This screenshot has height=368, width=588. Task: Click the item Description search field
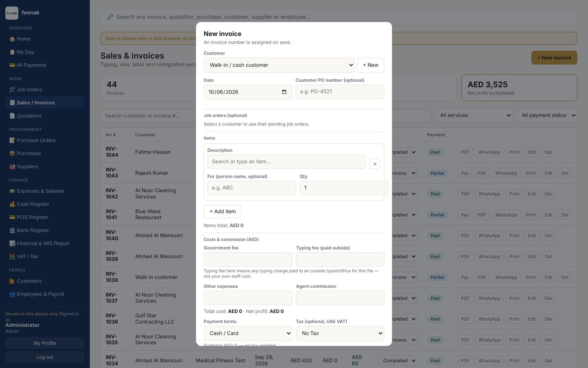[x=287, y=162]
